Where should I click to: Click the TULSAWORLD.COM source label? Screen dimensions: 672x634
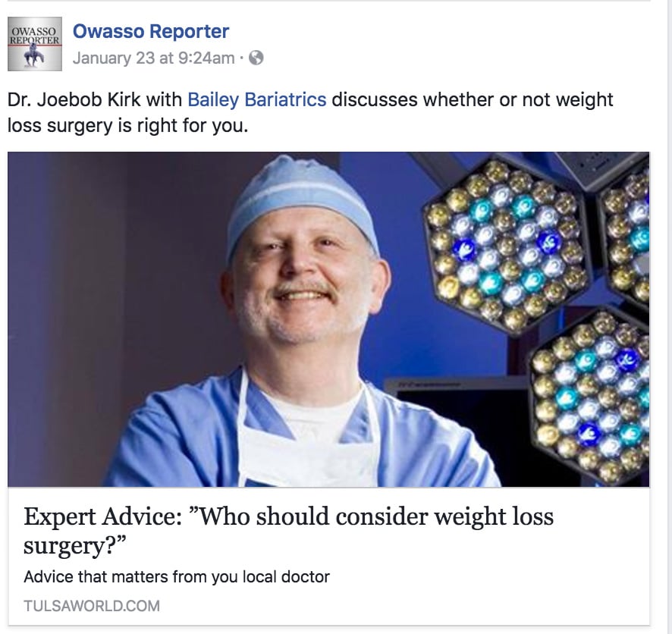point(90,605)
